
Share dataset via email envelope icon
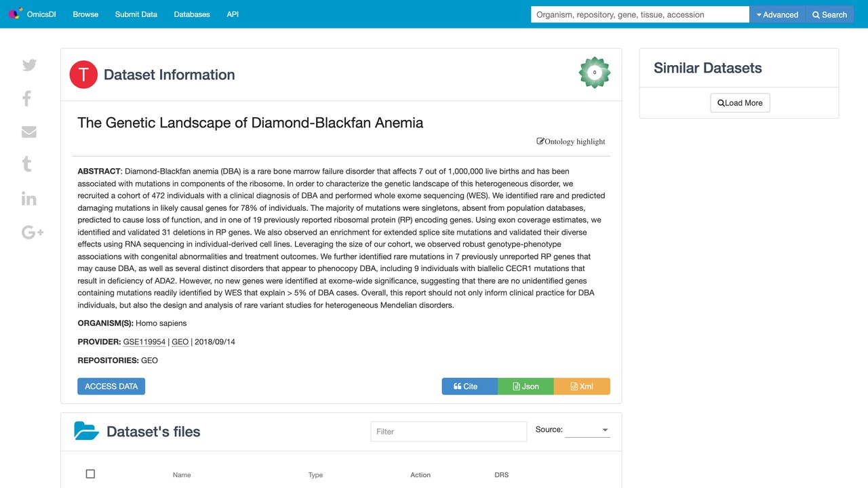pyautogui.click(x=29, y=131)
